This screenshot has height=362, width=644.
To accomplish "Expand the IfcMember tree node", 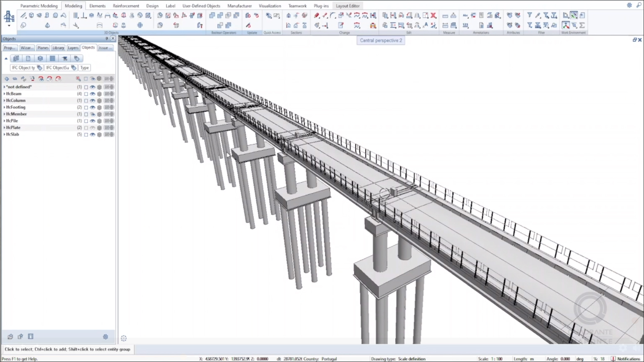I will pyautogui.click(x=4, y=114).
